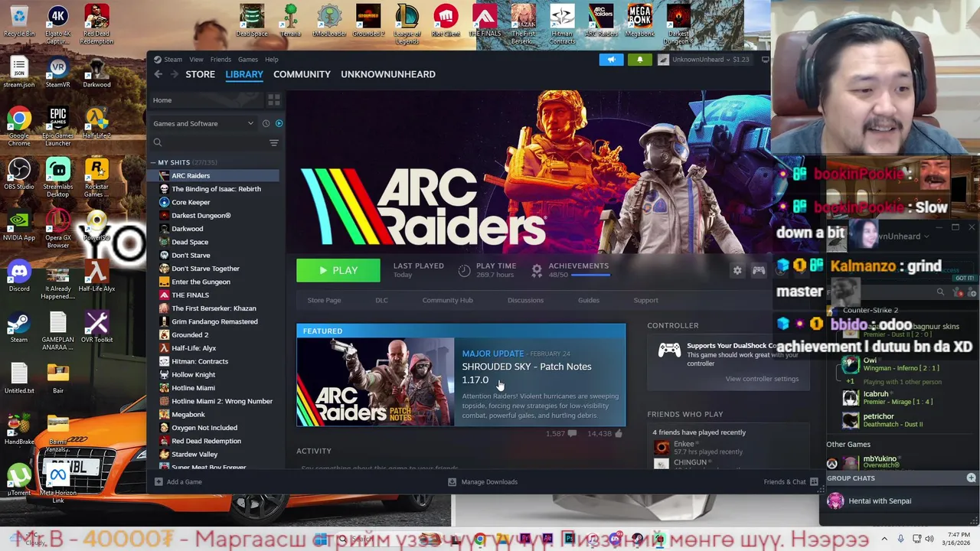
Task: Switch library to grid view icon
Action: click(273, 100)
